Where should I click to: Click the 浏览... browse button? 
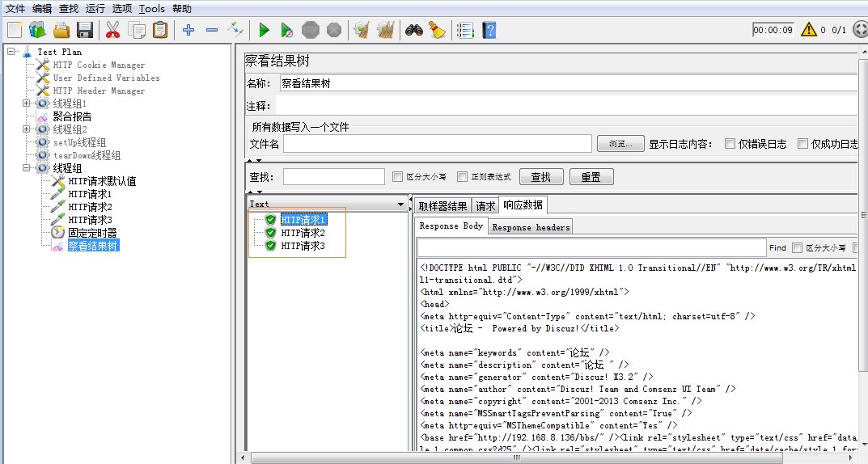pyautogui.click(x=620, y=144)
